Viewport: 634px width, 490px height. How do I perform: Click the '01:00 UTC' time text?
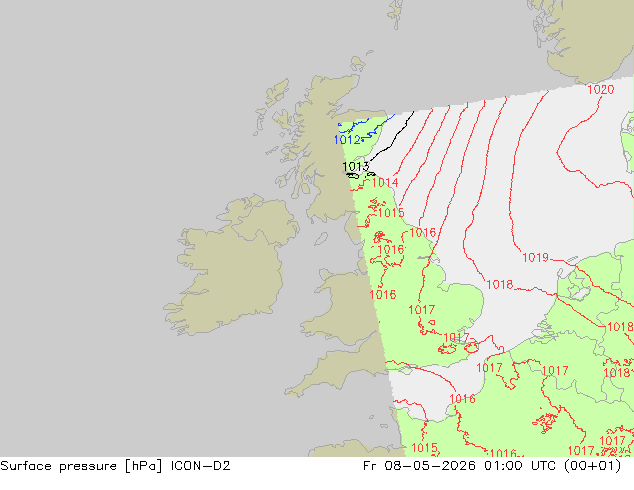(x=522, y=466)
